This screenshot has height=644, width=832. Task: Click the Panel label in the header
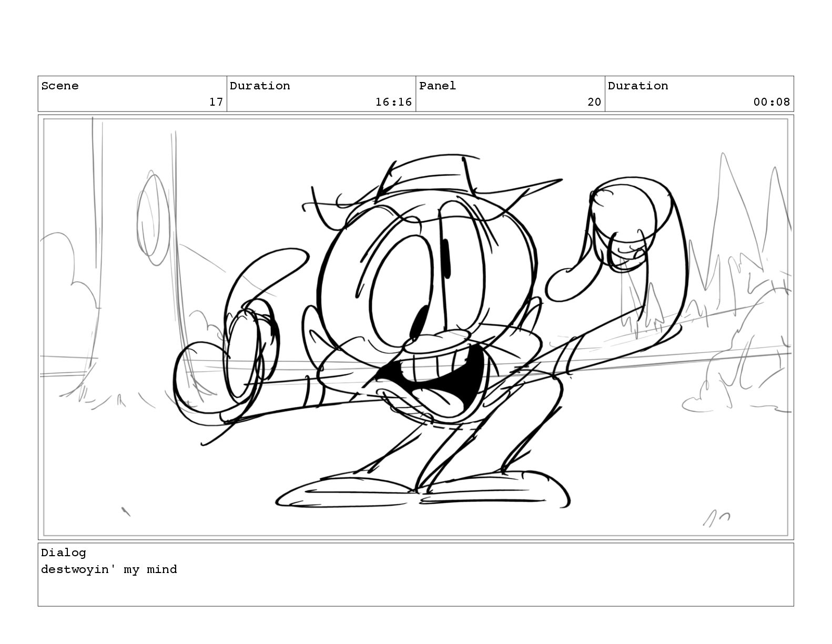click(438, 86)
